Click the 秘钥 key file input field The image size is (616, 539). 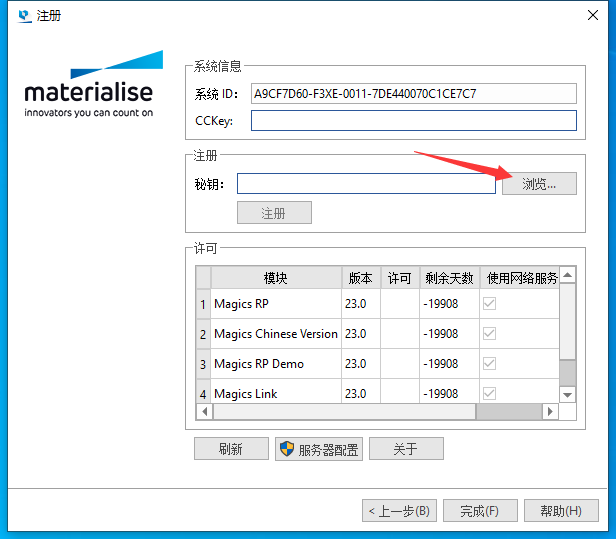(x=366, y=183)
